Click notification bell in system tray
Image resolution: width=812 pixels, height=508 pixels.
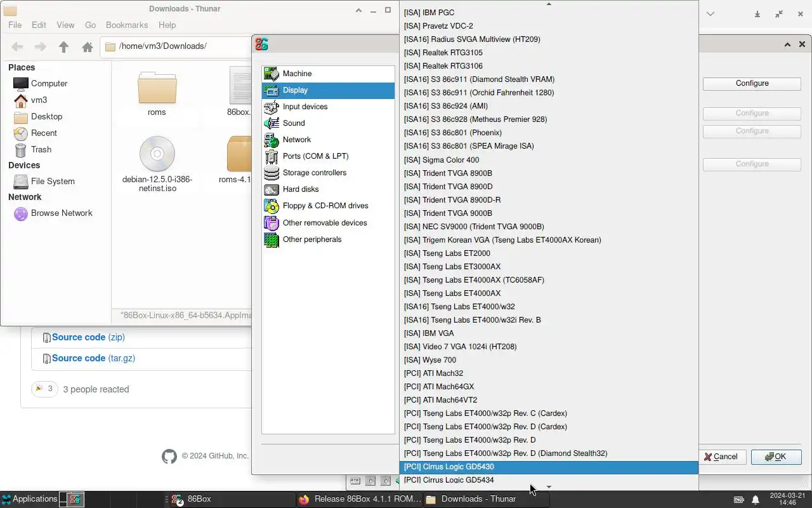[x=755, y=499]
